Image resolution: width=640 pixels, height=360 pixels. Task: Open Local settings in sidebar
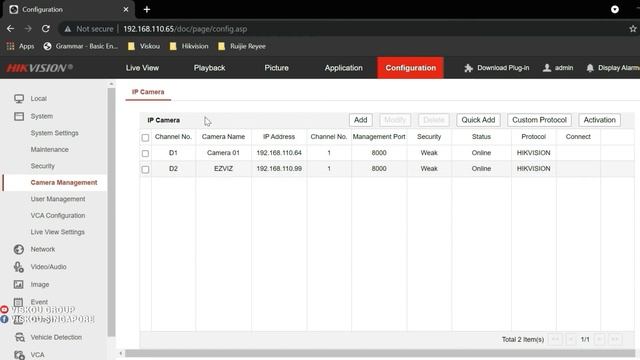click(x=38, y=98)
